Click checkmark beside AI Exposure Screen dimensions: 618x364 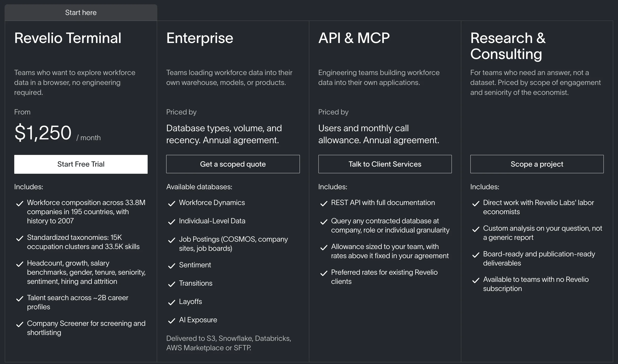[172, 321]
